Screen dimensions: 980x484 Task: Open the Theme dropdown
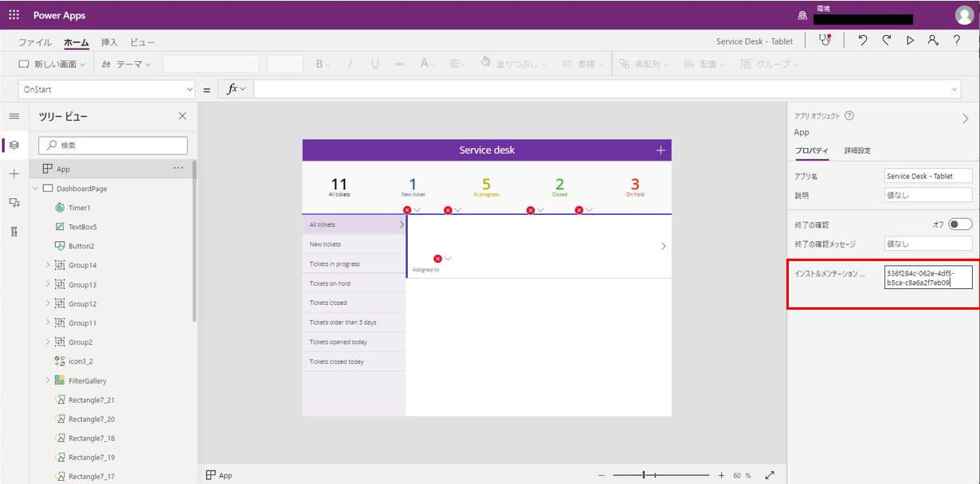point(127,64)
